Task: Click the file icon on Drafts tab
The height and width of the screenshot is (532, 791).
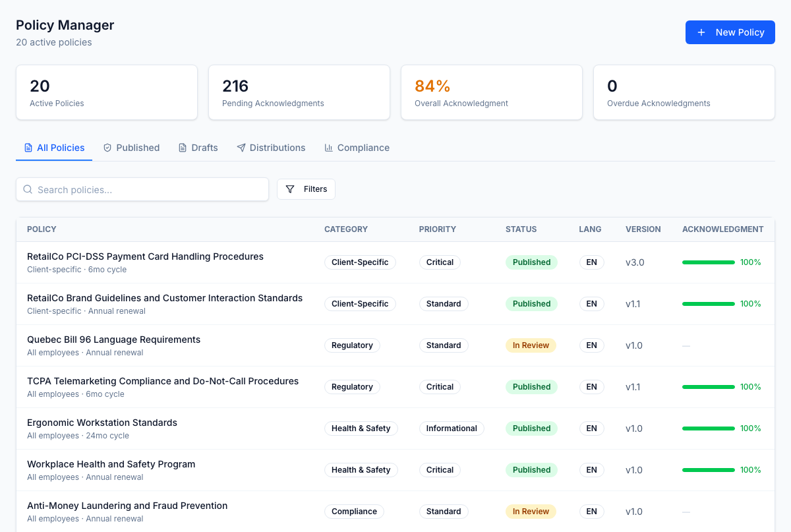Action: click(x=183, y=148)
